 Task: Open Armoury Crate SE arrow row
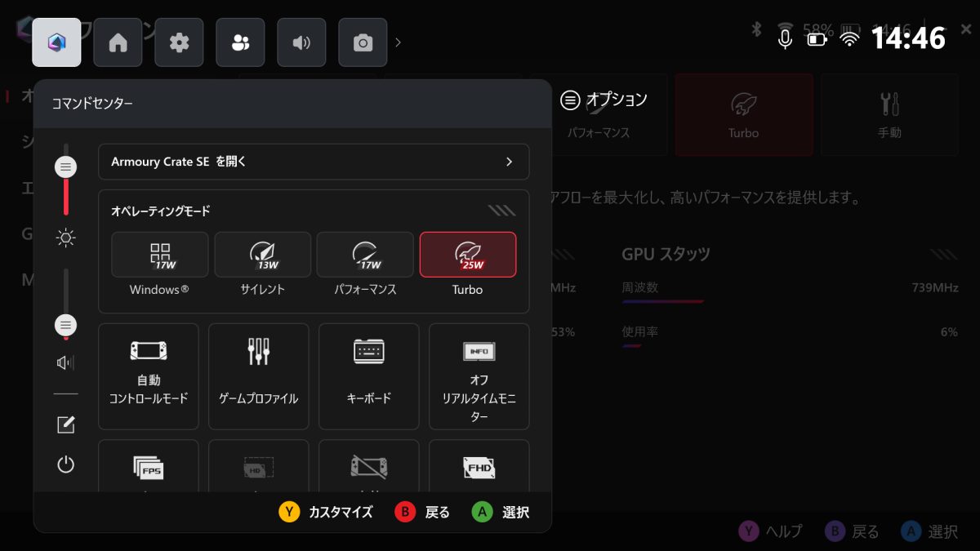tap(314, 162)
